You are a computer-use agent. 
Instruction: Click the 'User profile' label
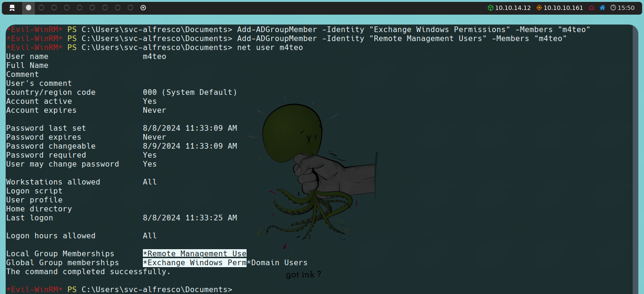tap(34, 200)
